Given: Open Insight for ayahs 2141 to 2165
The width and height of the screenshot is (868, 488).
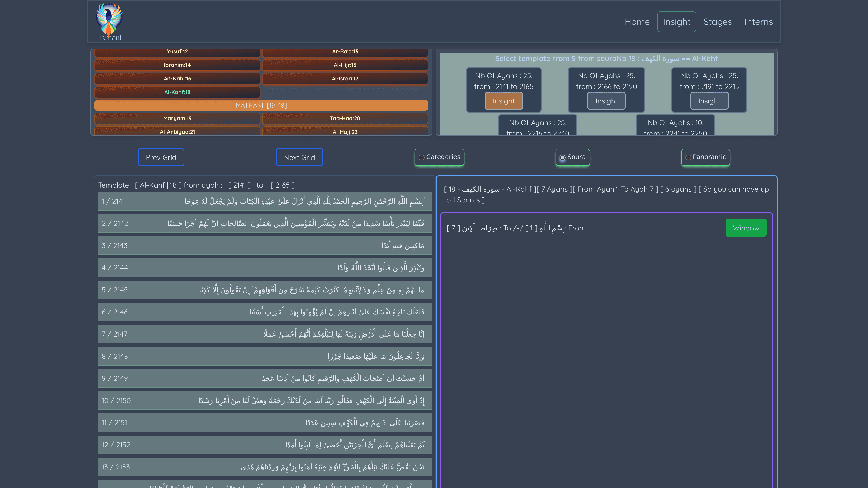Looking at the screenshot, I should [x=503, y=101].
